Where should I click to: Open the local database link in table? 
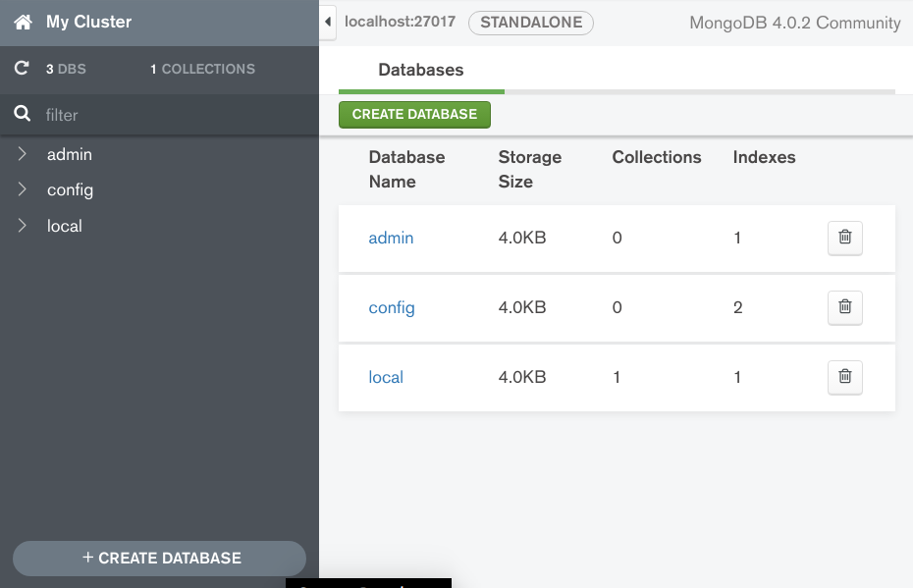pos(386,377)
